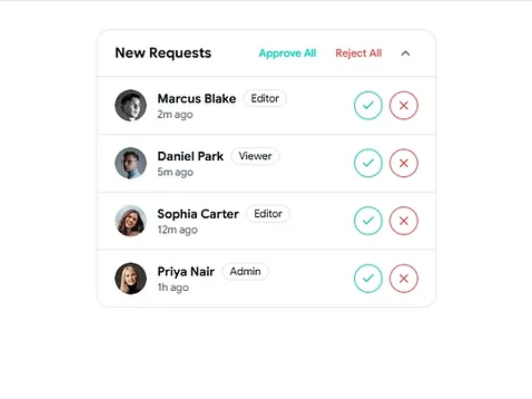Image resolution: width=532 pixels, height=399 pixels.
Task: Approve Daniel Park's request checkmark
Action: [368, 163]
